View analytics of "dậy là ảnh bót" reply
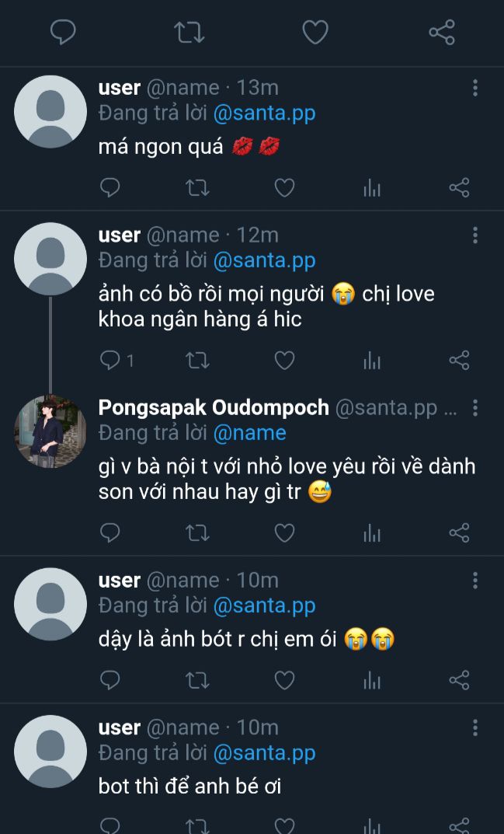The height and width of the screenshot is (834, 504). pyautogui.click(x=372, y=680)
